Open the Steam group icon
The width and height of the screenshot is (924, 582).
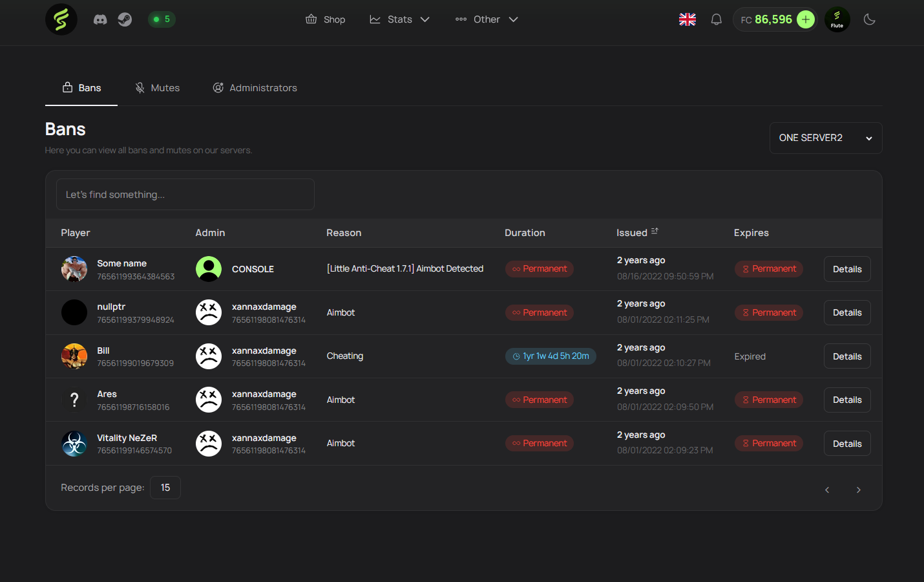click(x=124, y=19)
